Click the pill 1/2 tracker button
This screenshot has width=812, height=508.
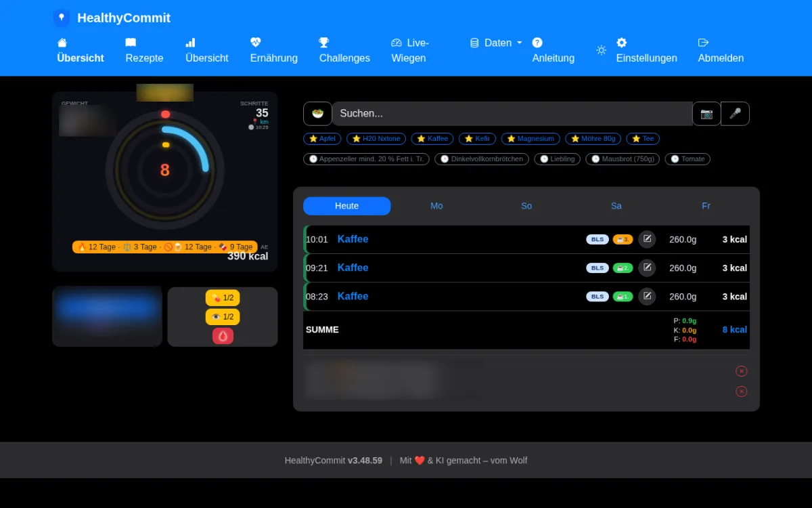click(223, 298)
